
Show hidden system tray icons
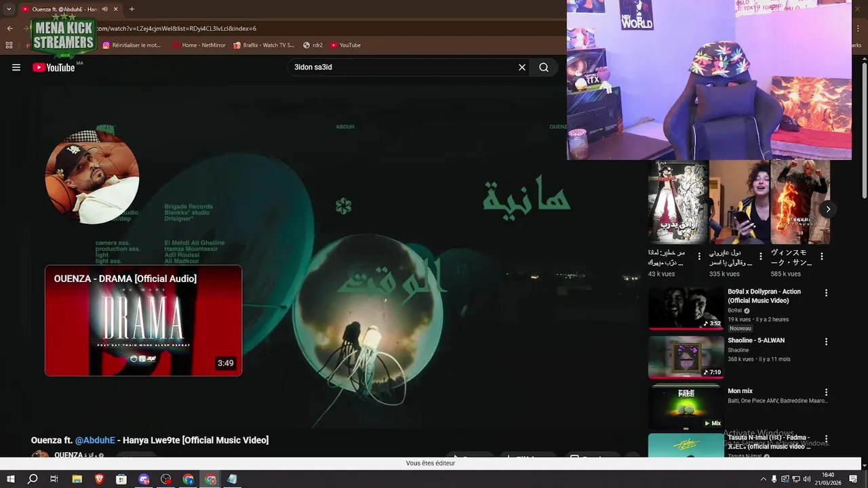pos(763,479)
